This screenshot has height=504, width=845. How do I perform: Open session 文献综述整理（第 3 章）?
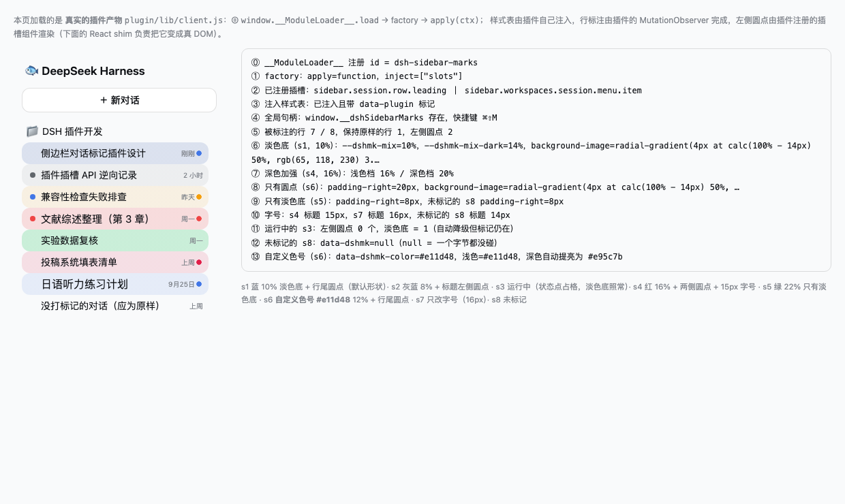pyautogui.click(x=115, y=219)
